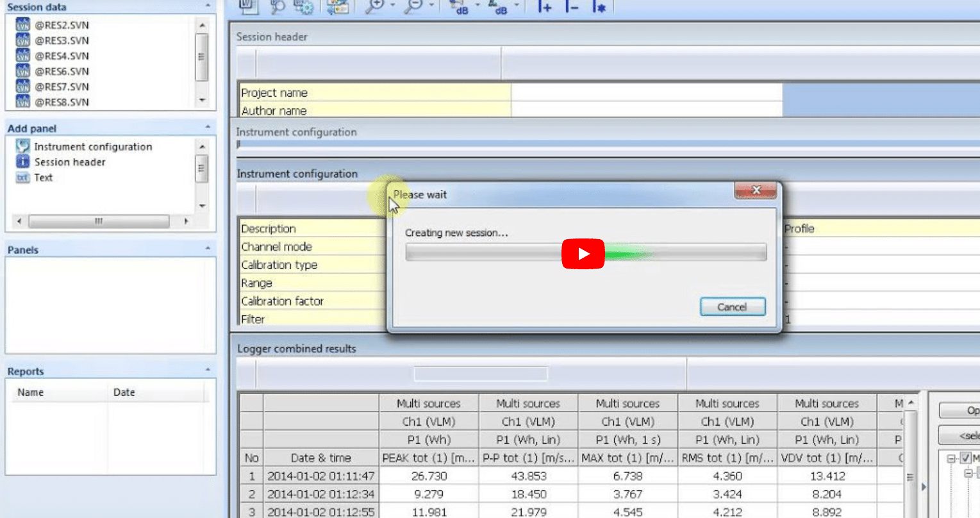Toggle the checked tree node checkbox
Viewport: 980px width, 518px height.
click(966, 458)
